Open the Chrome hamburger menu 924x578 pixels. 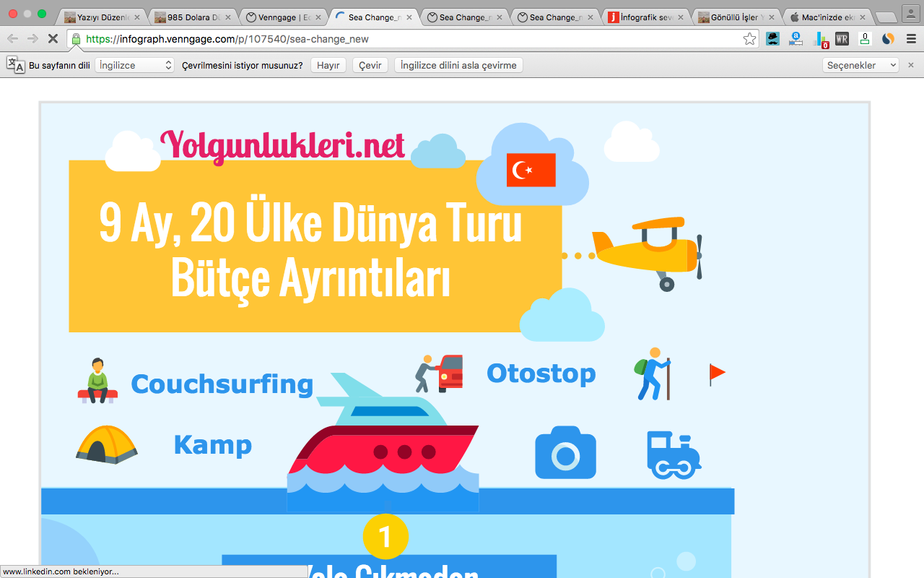coord(911,39)
